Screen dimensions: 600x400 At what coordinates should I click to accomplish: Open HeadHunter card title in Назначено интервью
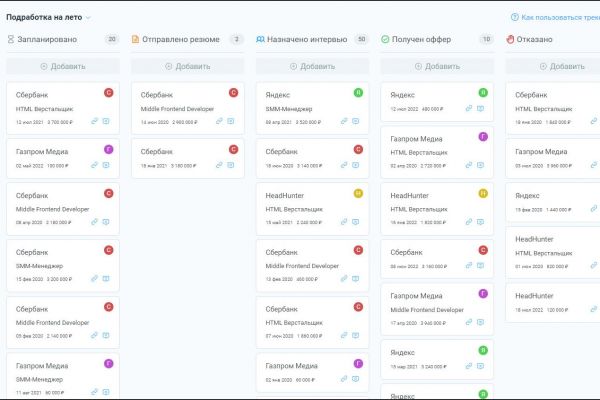click(285, 196)
